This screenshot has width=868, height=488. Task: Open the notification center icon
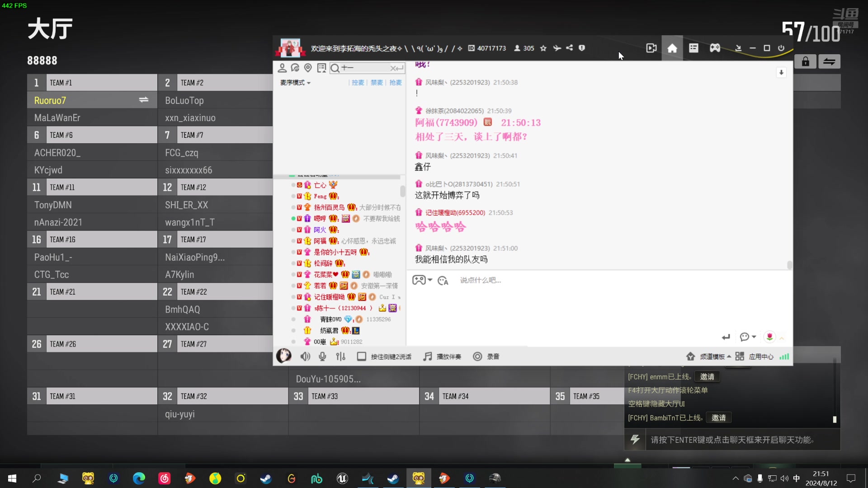[x=851, y=478]
